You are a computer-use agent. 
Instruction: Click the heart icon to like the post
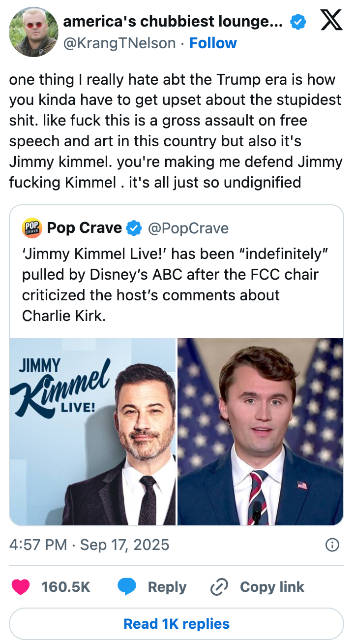tap(20, 587)
